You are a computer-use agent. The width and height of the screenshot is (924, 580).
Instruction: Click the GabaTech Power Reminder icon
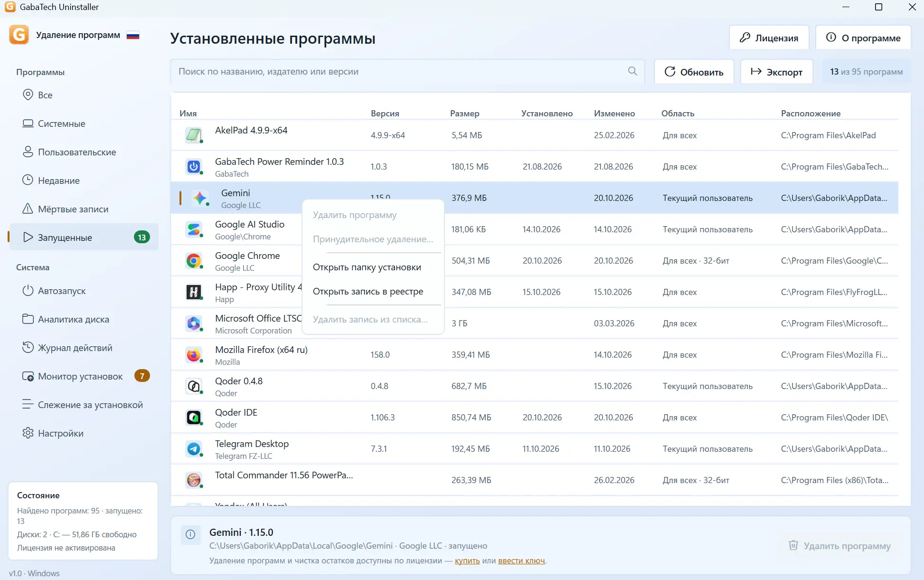[194, 167]
